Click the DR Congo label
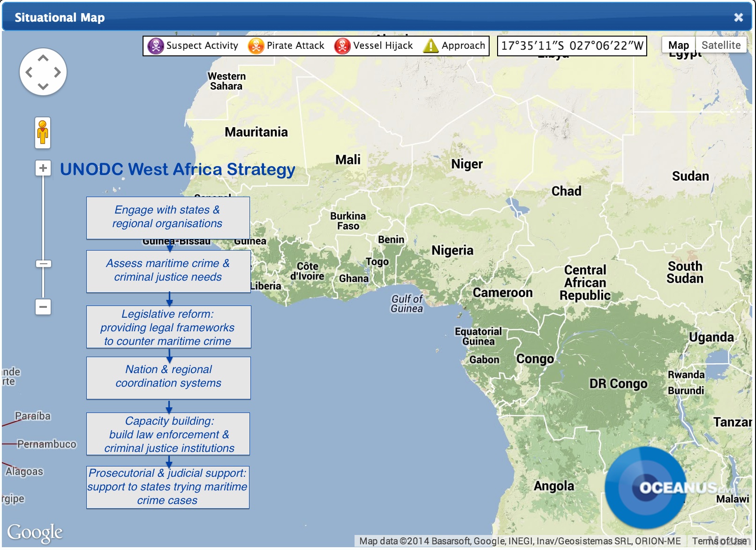The height and width of the screenshot is (550, 756). 618,384
